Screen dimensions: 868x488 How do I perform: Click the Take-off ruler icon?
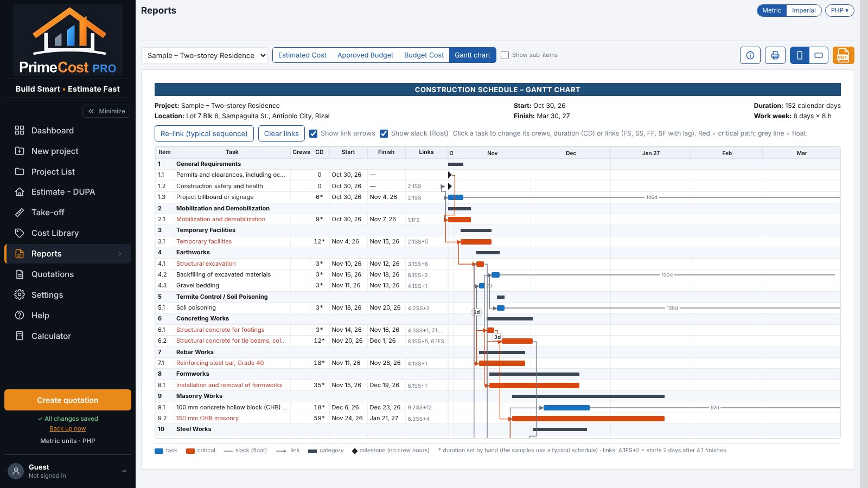pos(20,213)
